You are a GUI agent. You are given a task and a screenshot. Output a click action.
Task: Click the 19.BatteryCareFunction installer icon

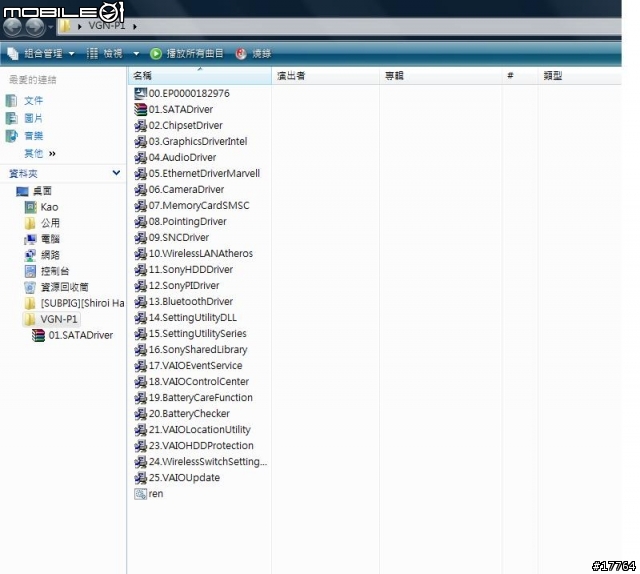(140, 398)
